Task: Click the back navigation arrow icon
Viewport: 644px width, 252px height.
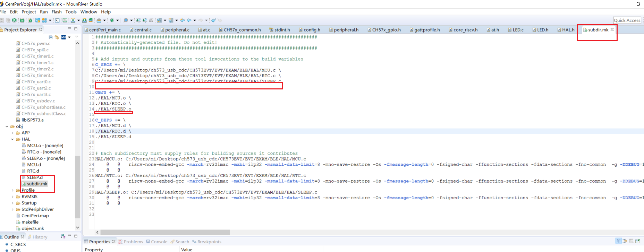Action: coord(189,20)
